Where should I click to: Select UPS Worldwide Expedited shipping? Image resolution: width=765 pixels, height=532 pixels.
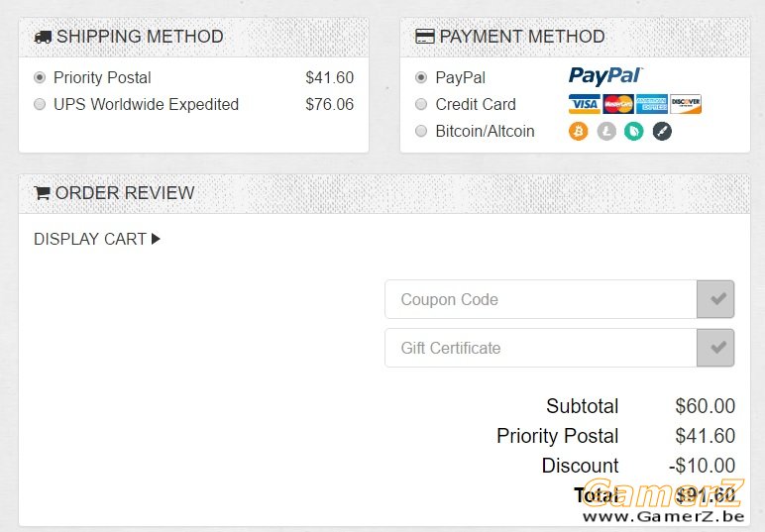pos(40,104)
